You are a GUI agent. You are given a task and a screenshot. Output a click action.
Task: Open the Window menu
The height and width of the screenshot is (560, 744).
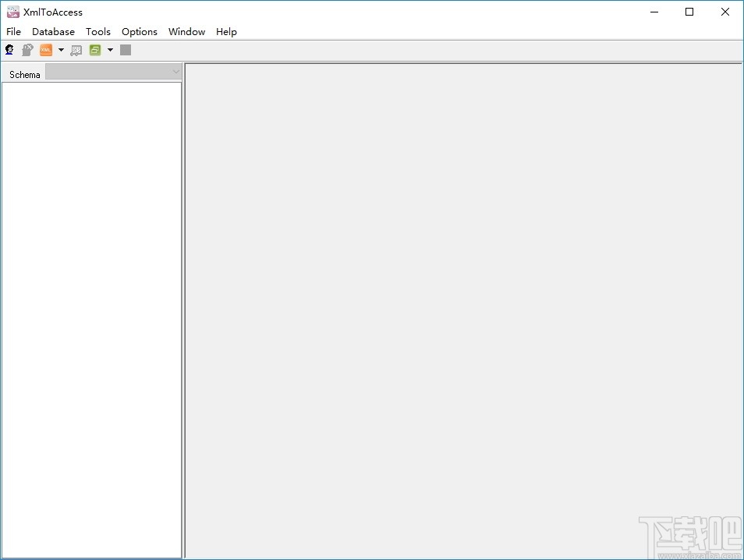click(x=186, y=31)
